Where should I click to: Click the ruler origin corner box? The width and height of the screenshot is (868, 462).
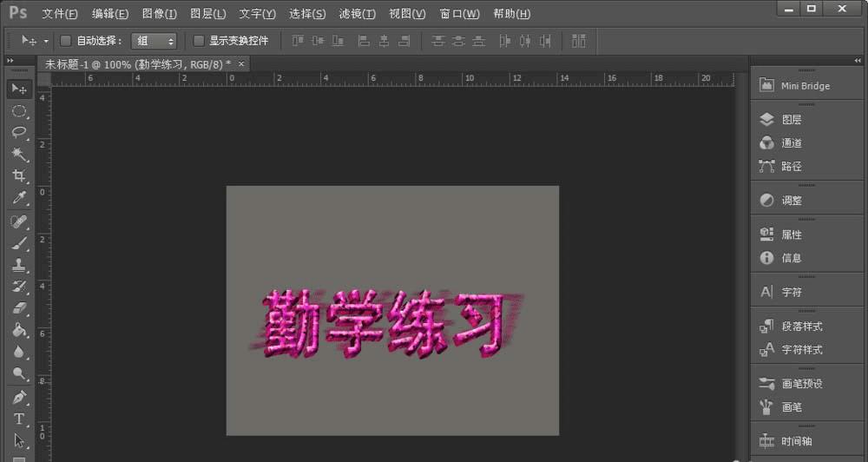click(44, 79)
